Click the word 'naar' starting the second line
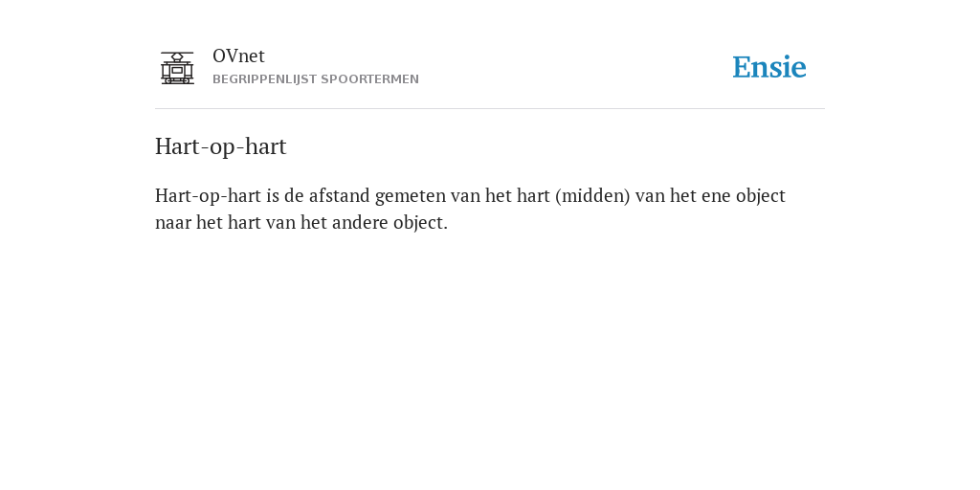Image resolution: width=980 pixels, height=490 pixels. (173, 223)
